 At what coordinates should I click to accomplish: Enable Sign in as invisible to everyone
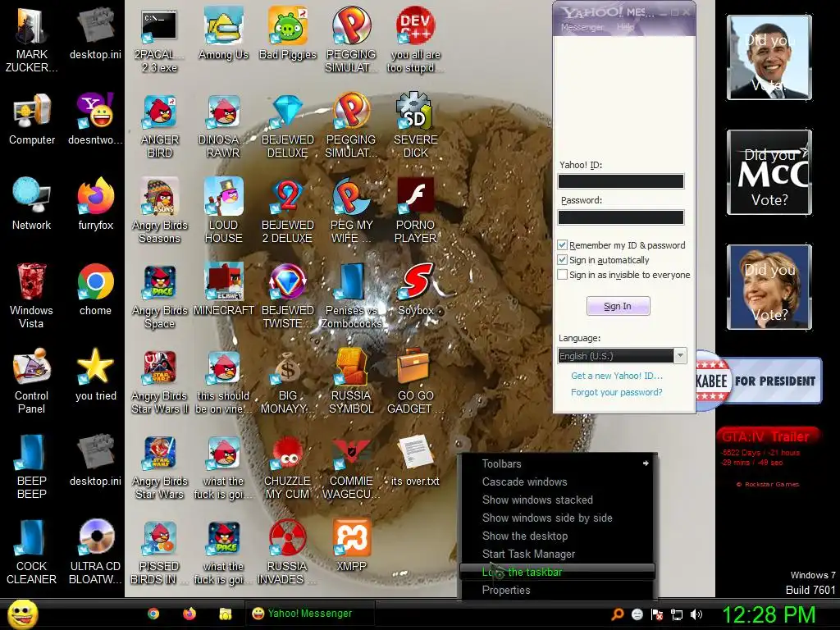[562, 274]
